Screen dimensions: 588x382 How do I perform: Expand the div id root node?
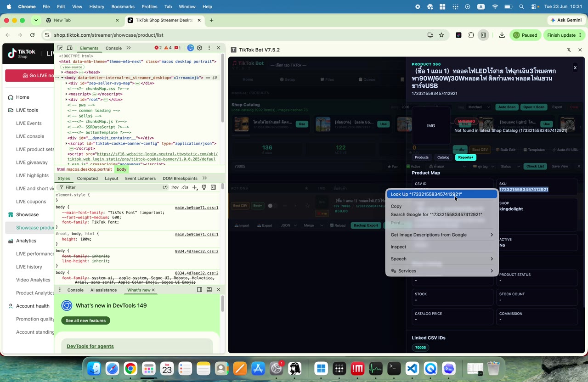[x=67, y=100]
